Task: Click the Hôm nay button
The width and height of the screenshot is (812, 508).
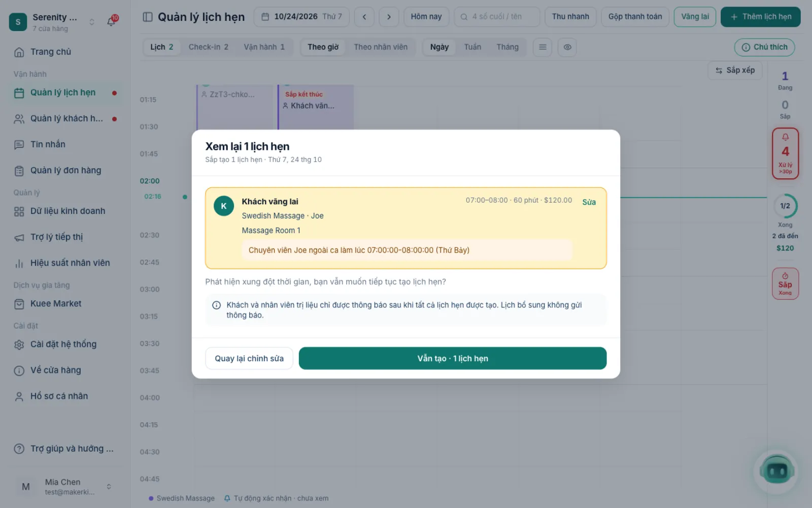Action: [x=426, y=17]
